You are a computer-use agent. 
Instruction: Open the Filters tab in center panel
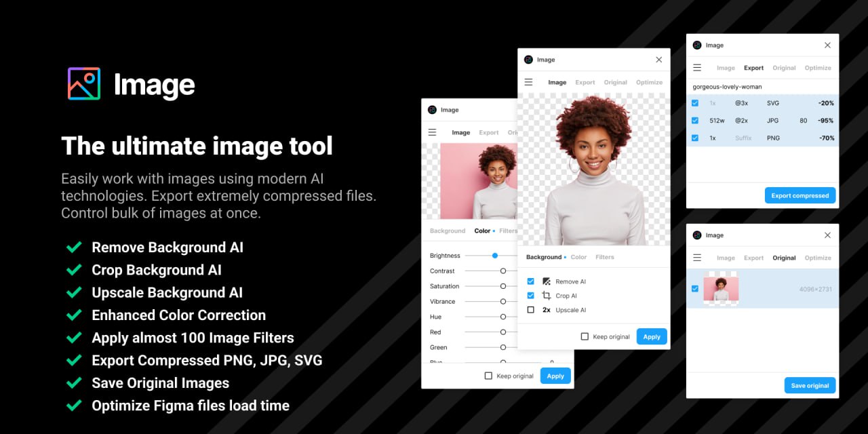pos(604,257)
